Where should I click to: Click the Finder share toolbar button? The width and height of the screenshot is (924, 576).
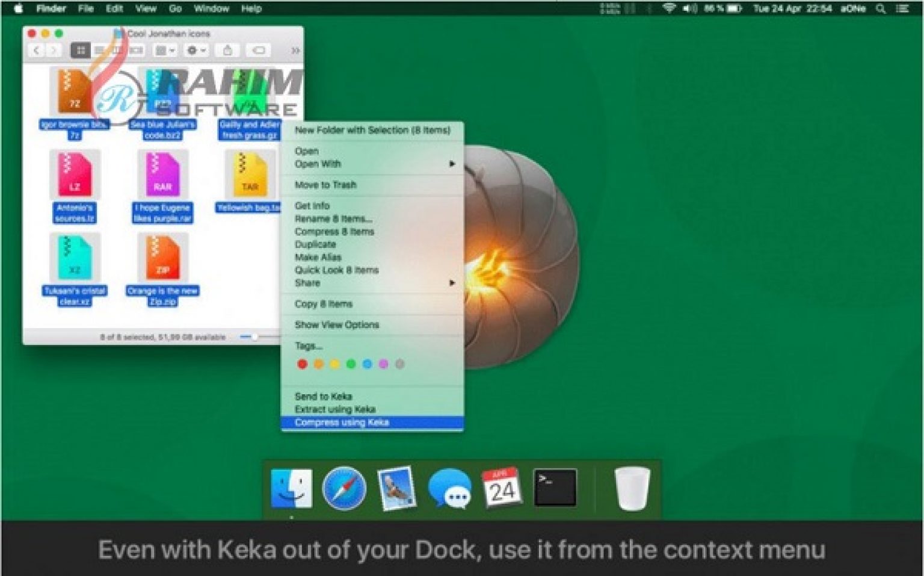pyautogui.click(x=227, y=51)
